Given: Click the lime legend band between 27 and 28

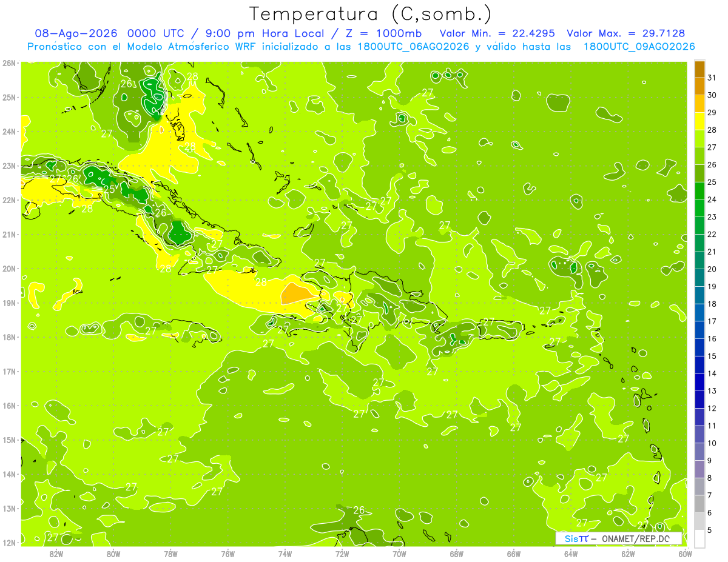Looking at the screenshot, I should pos(699,138).
